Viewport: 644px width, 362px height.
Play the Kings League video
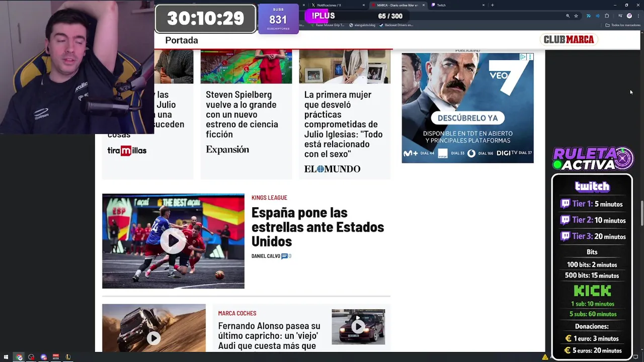173,241
